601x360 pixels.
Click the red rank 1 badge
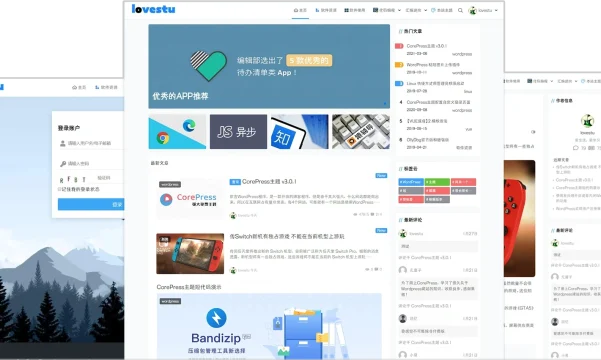[x=399, y=46]
